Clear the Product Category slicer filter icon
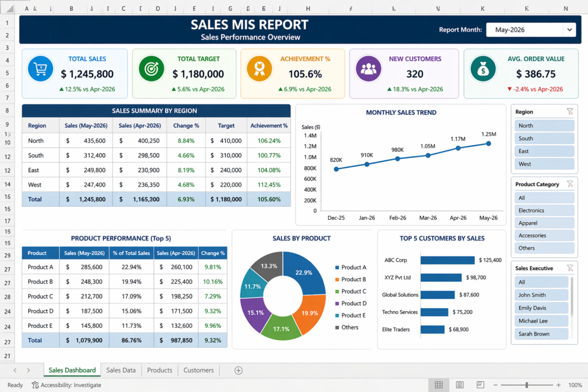This screenshot has width=588, height=392. click(570, 184)
